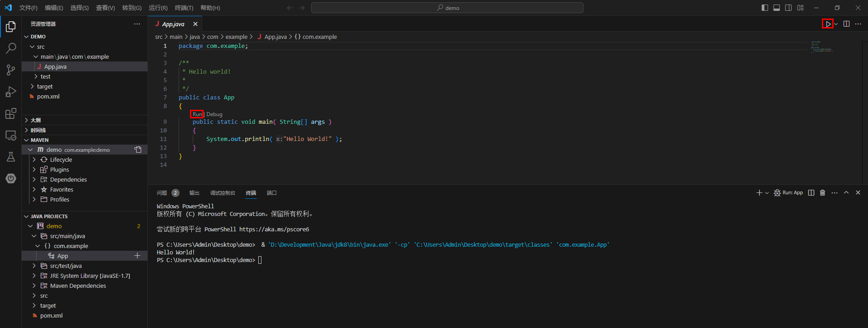Open Extensions view
This screenshot has height=328, width=868.
pyautogui.click(x=11, y=113)
